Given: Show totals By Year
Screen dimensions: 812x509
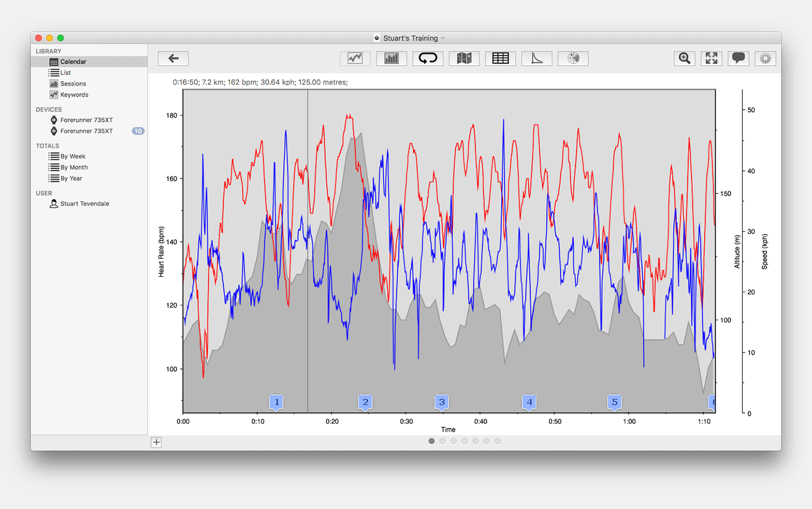Looking at the screenshot, I should click(x=89, y=178).
